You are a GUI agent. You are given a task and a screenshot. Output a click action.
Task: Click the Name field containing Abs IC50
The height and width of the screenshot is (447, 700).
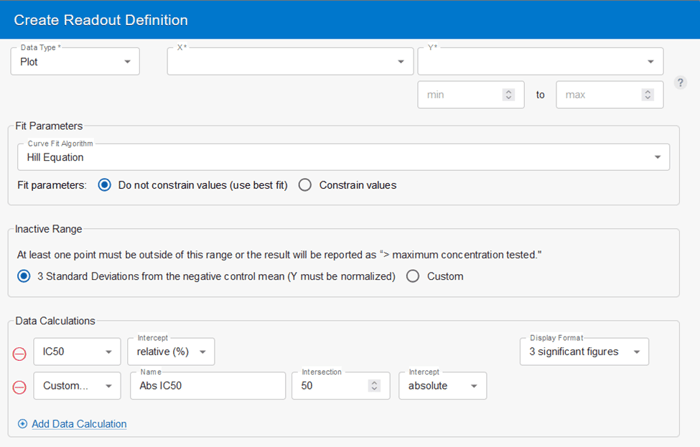[208, 386]
